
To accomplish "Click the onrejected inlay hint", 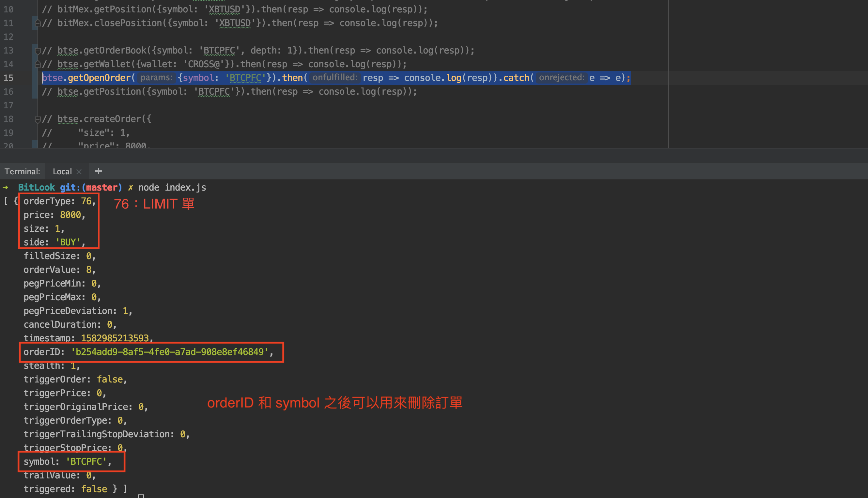I will click(561, 78).
